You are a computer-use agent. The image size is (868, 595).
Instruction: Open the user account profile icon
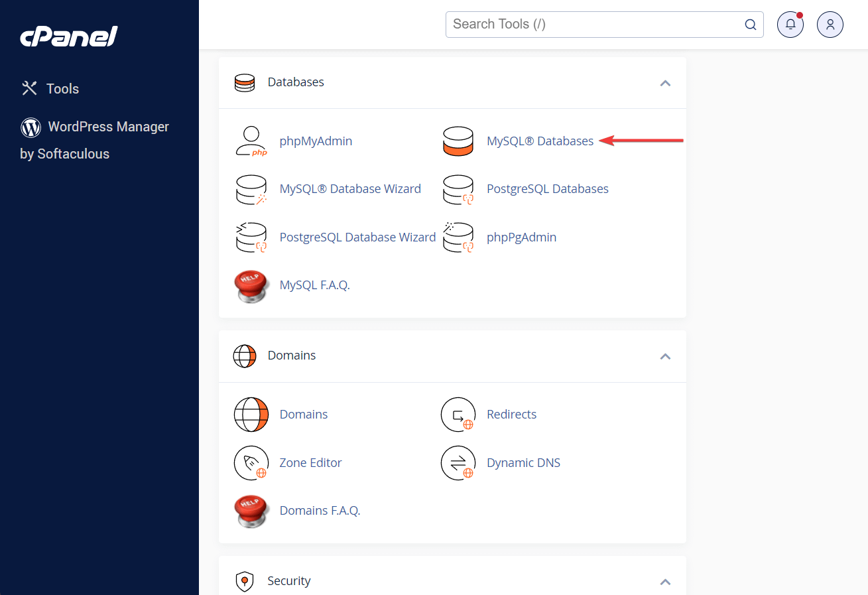tap(830, 24)
